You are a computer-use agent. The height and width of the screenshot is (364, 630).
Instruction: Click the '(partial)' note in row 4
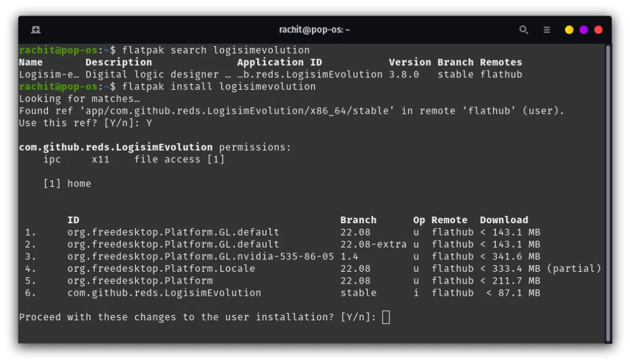click(x=574, y=268)
